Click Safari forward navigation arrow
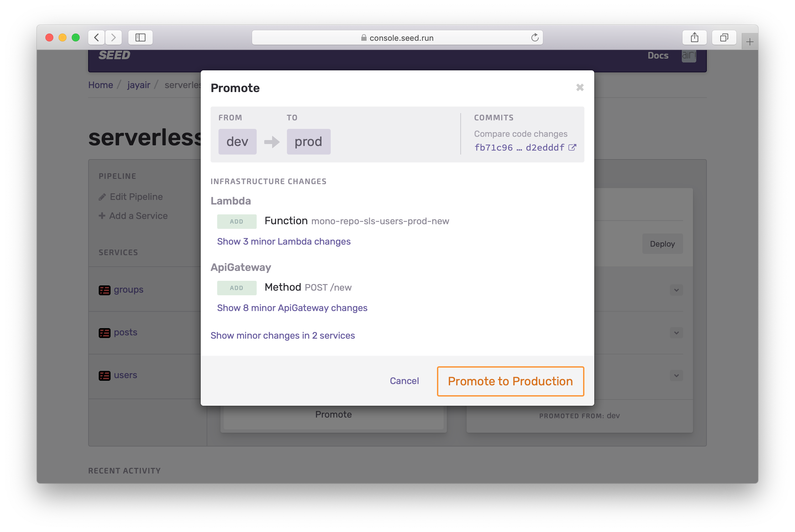This screenshot has height=532, width=795. [x=114, y=37]
